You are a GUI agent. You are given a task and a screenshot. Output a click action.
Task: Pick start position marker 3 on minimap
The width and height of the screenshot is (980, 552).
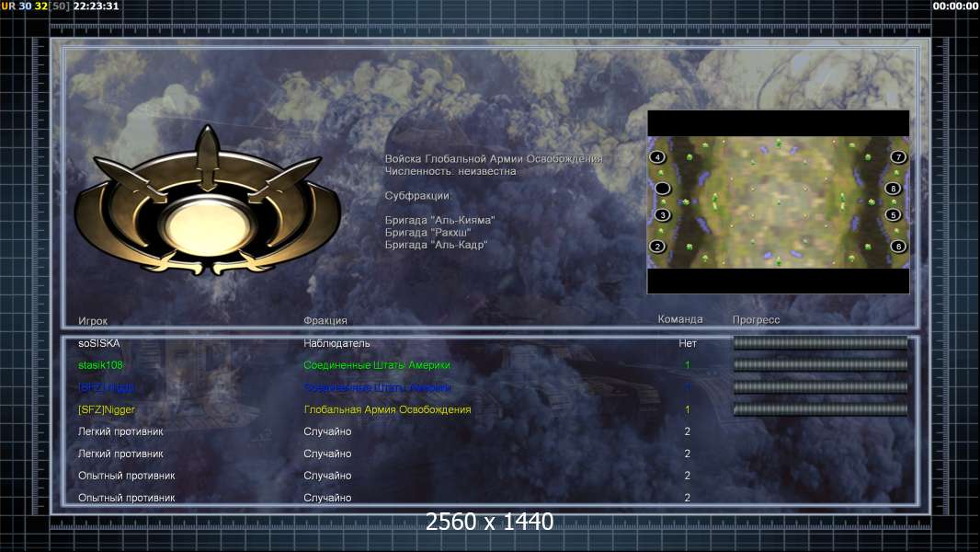click(x=663, y=215)
